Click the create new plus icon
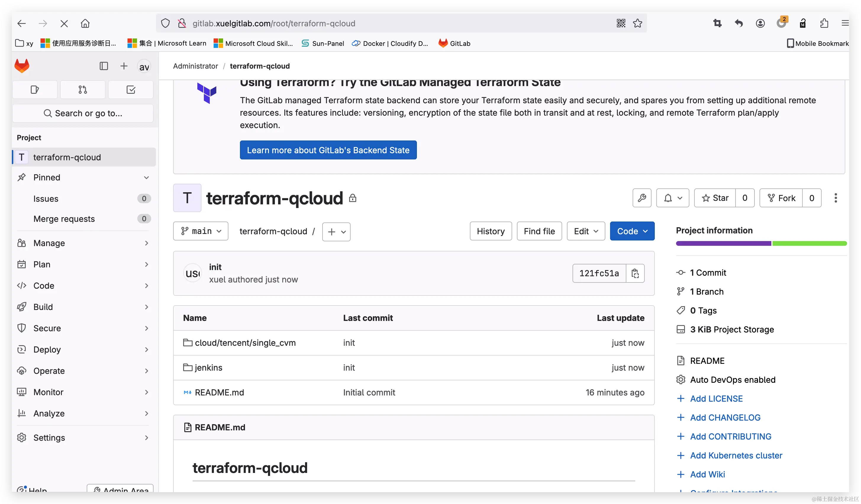861x504 pixels. [124, 66]
